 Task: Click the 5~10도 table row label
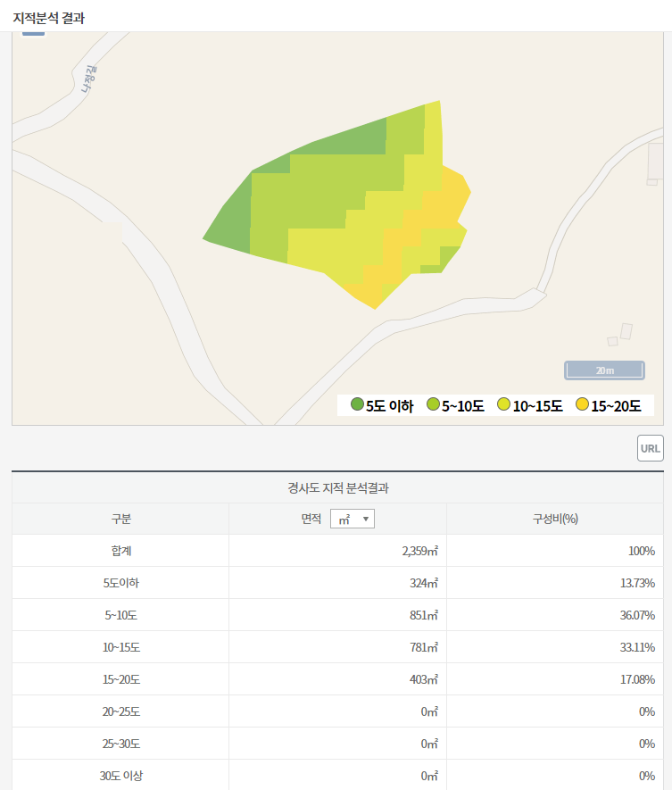coord(120,615)
